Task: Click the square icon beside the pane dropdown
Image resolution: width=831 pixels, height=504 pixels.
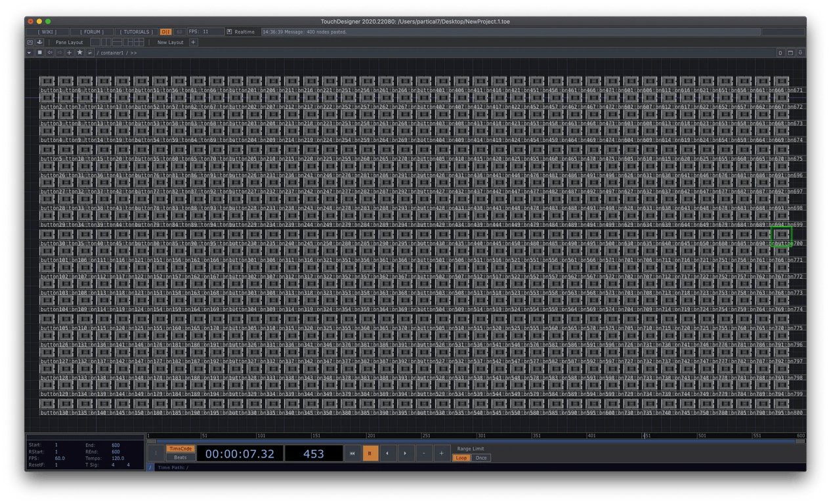Action: pyautogui.click(x=39, y=52)
